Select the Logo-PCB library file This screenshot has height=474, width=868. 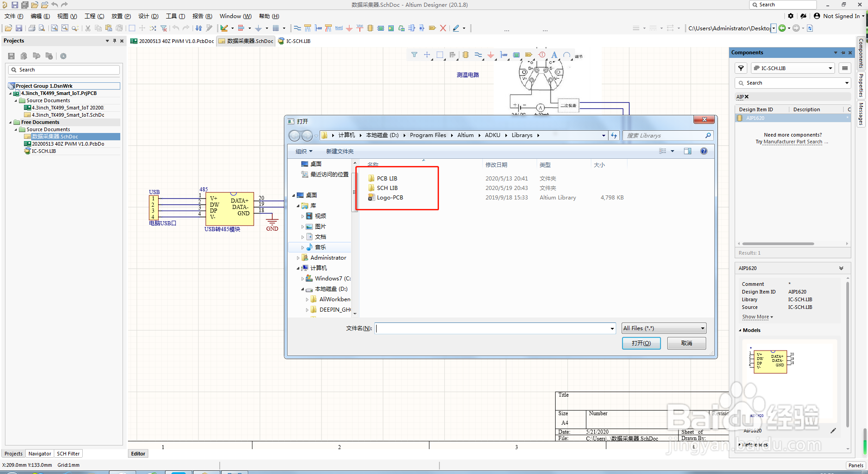[385, 197]
